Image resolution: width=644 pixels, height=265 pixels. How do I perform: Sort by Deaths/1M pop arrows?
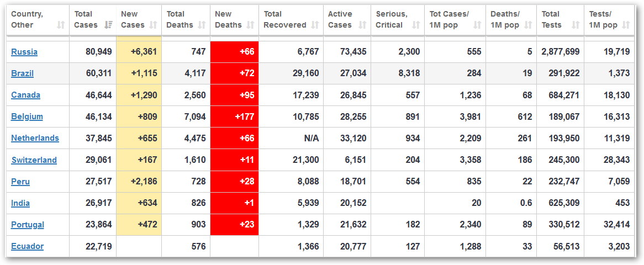(x=528, y=25)
